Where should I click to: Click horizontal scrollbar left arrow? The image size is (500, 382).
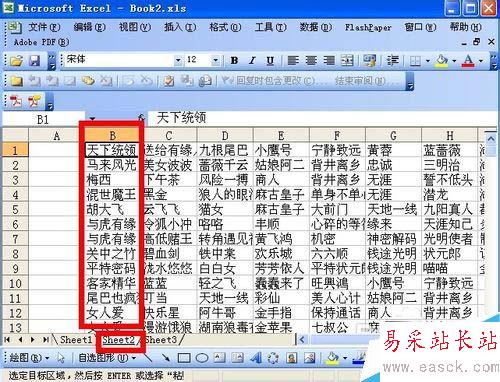click(x=302, y=340)
